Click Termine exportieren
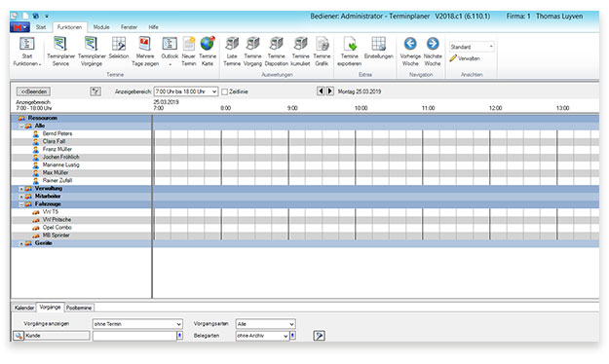The height and width of the screenshot is (364, 609). 349,52
